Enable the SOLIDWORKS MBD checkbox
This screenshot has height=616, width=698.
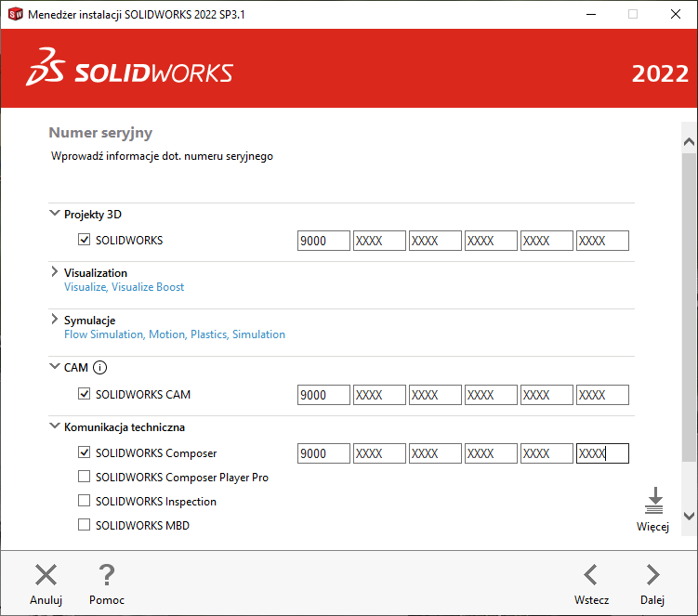pyautogui.click(x=85, y=524)
